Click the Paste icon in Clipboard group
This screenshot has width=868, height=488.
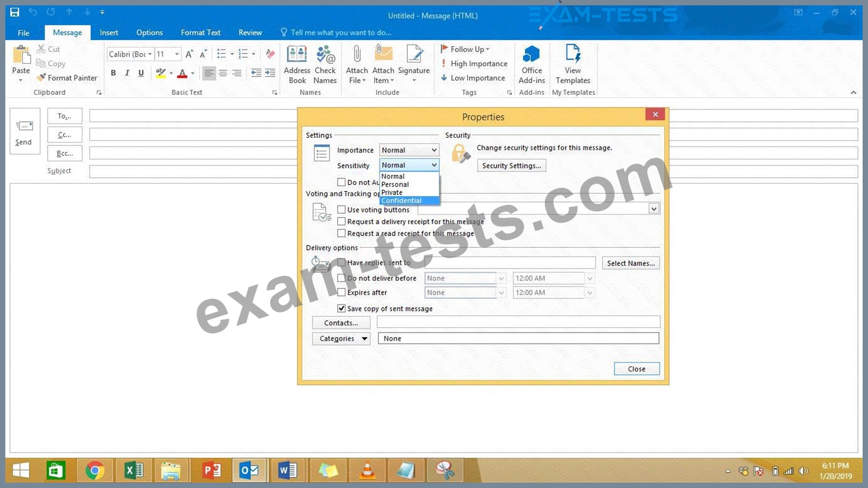[x=21, y=55]
